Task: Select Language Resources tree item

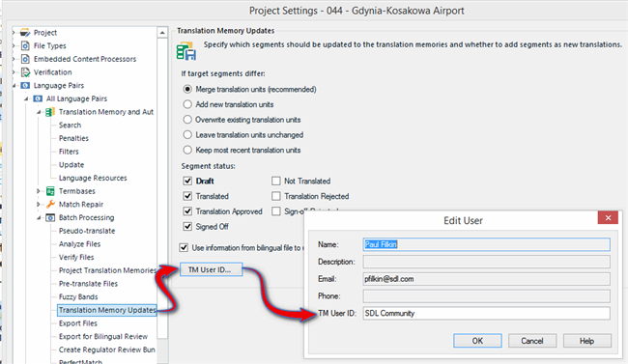Action: [x=93, y=178]
